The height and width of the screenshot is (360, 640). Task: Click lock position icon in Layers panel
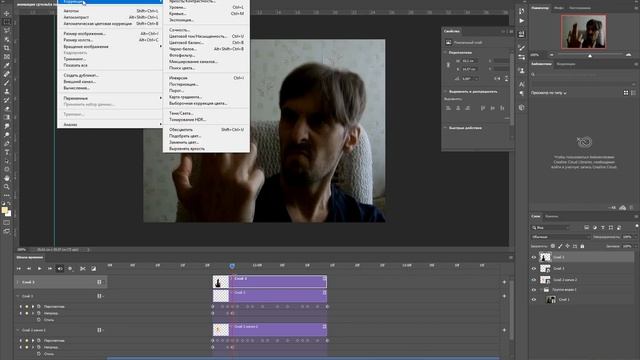click(567, 246)
